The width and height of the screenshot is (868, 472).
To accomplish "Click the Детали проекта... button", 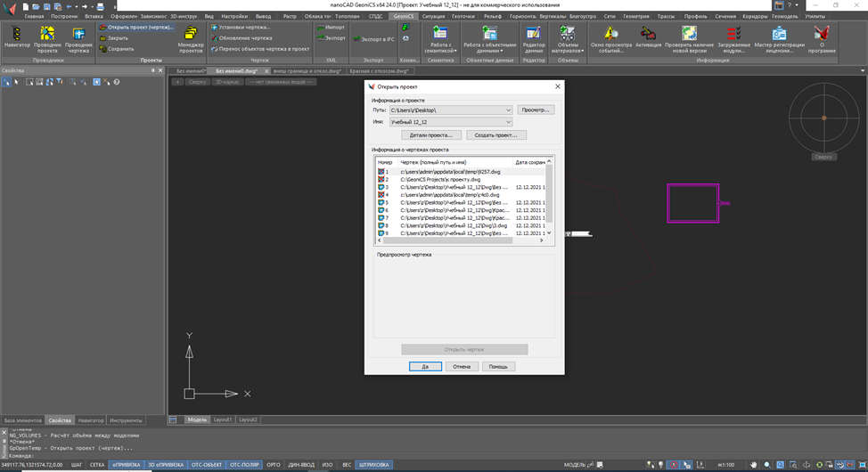I will point(430,135).
